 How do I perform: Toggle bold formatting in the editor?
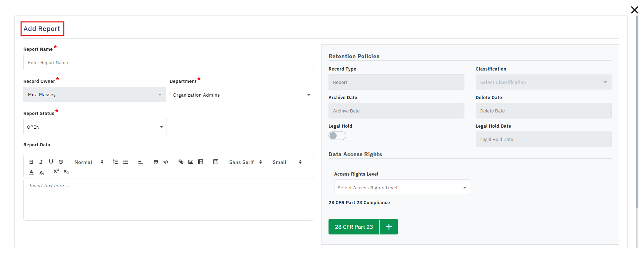(31, 162)
